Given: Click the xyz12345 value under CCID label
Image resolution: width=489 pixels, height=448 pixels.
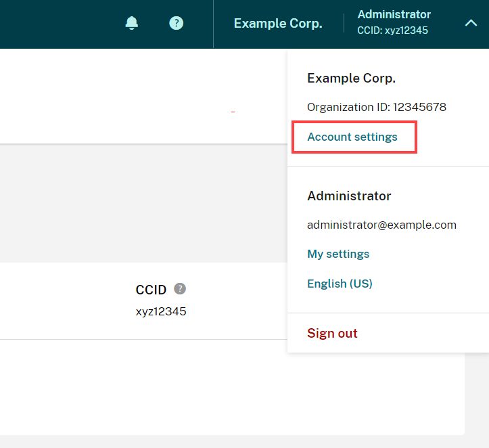Looking at the screenshot, I should pos(161,312).
